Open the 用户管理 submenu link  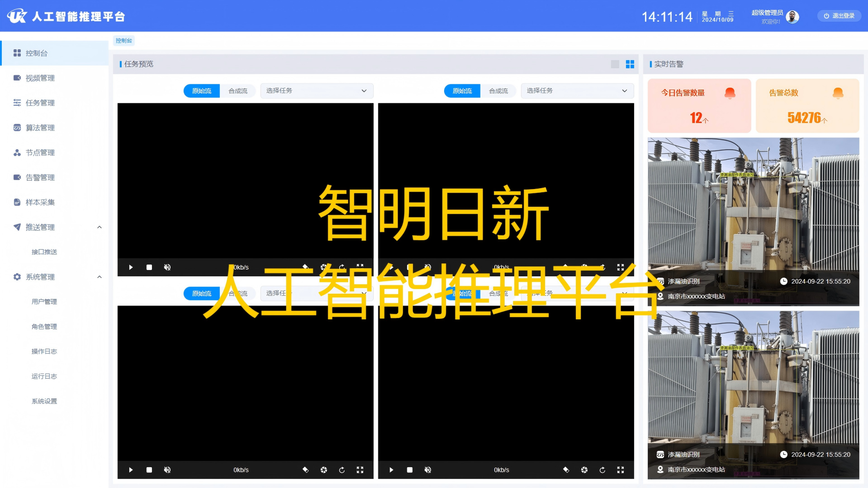[44, 302]
